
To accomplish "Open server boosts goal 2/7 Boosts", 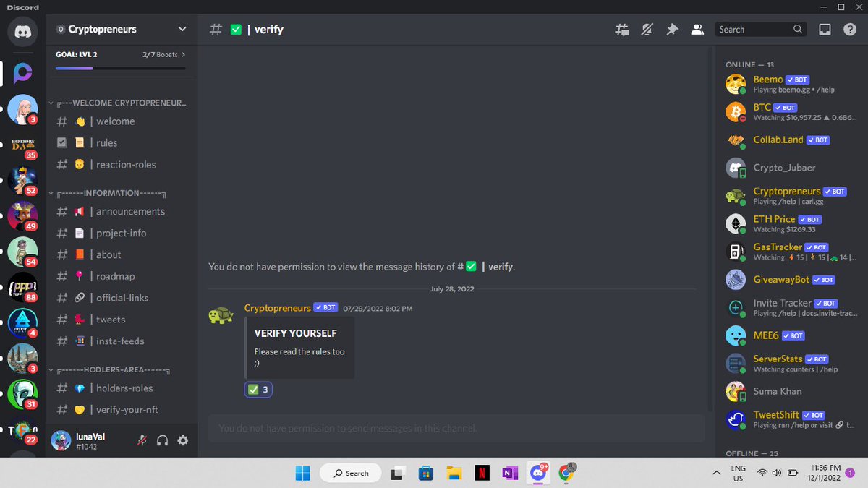I will [x=163, y=54].
